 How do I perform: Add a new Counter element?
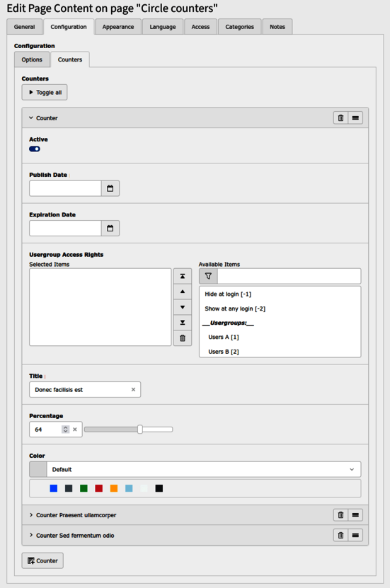42,560
